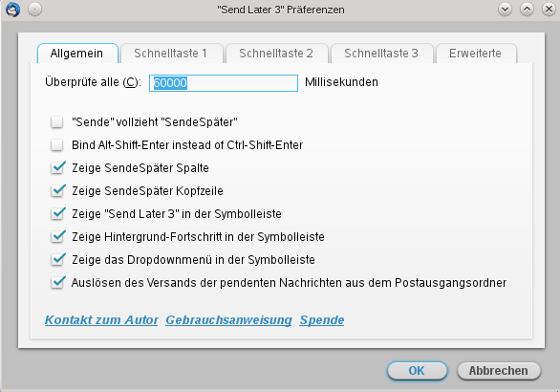
Task: Click the round pin button beside Thunderbird icon
Action: (35, 10)
